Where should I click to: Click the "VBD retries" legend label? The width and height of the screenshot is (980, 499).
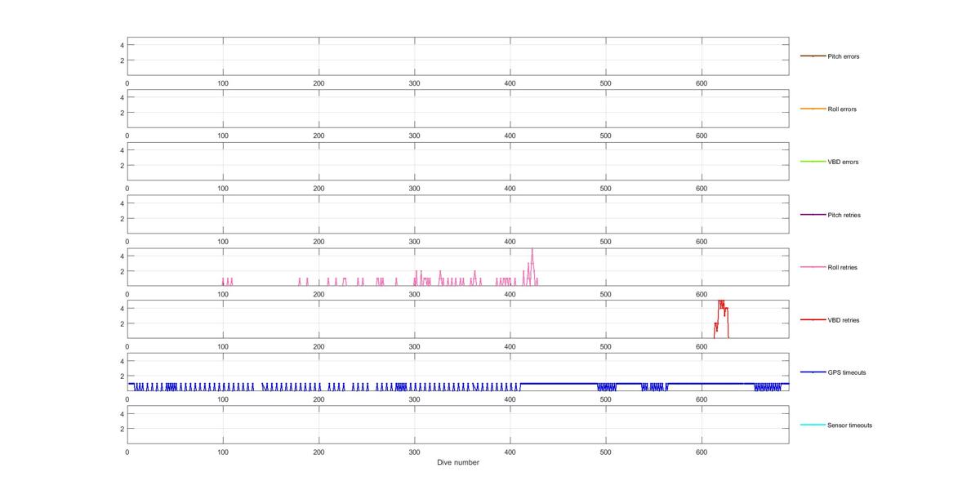click(844, 320)
